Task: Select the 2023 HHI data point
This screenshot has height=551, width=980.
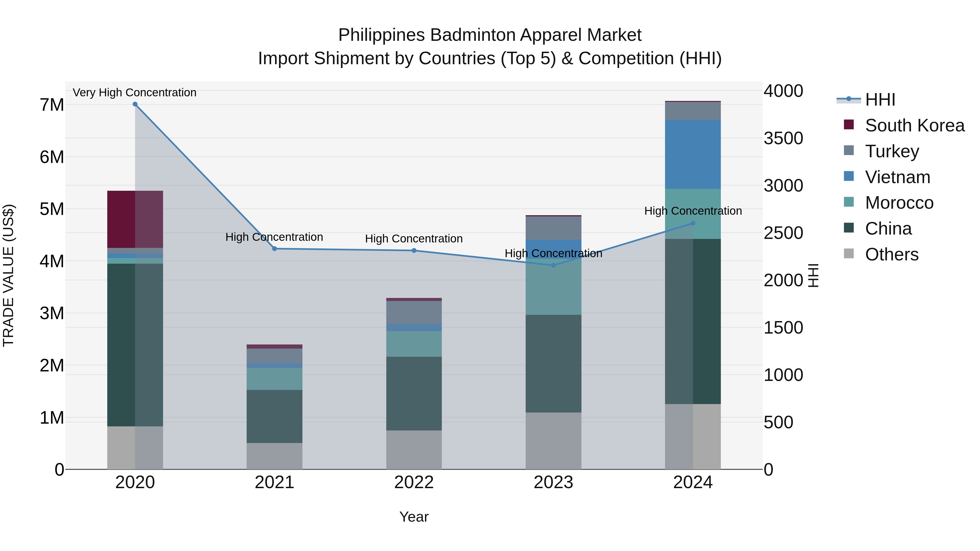Action: click(x=553, y=265)
